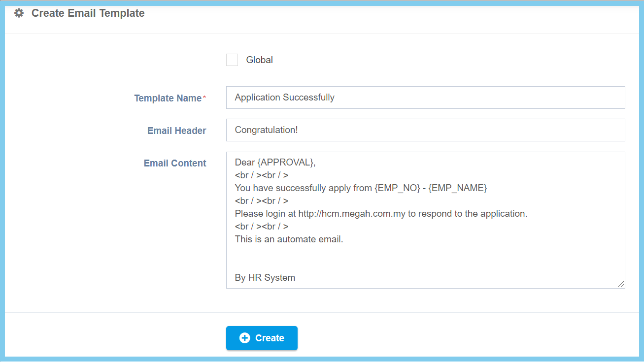Click the red required asterisk by Template Name

[204, 97]
